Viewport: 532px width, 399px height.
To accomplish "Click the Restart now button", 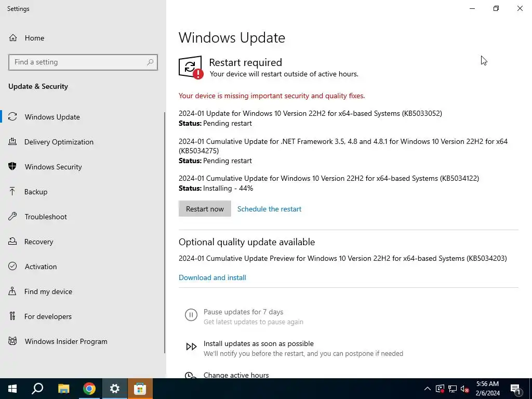I will 205,209.
